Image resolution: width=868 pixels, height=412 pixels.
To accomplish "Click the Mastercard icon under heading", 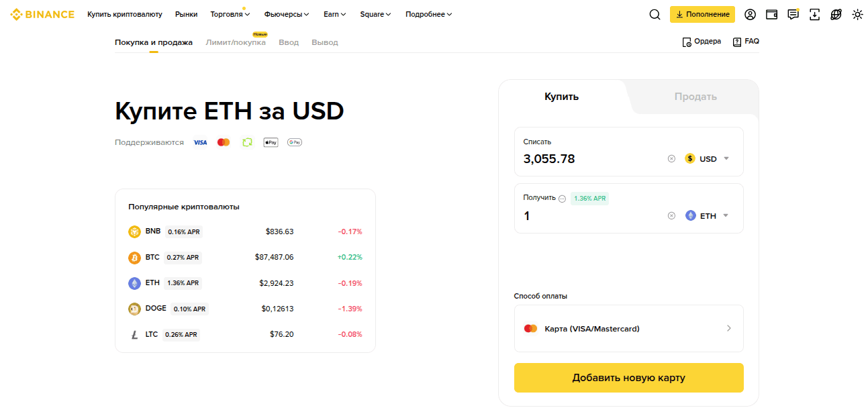I will pos(224,142).
